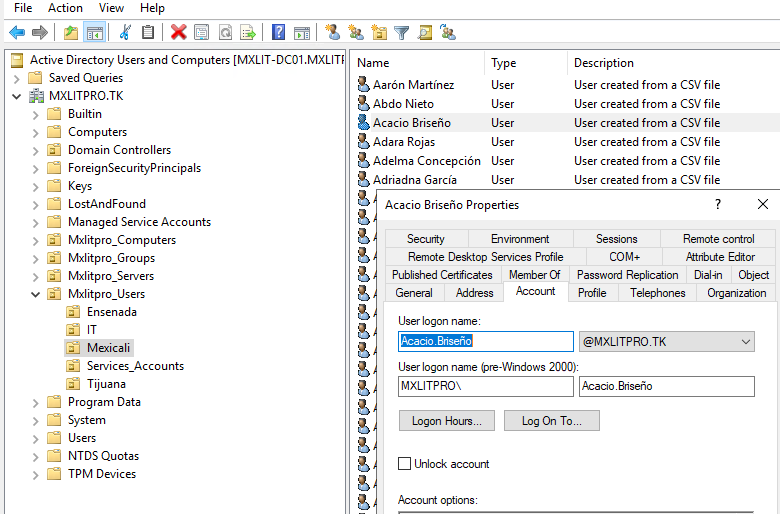This screenshot has width=780, height=514.
Task: Click the Up one level folder icon
Action: 70,32
